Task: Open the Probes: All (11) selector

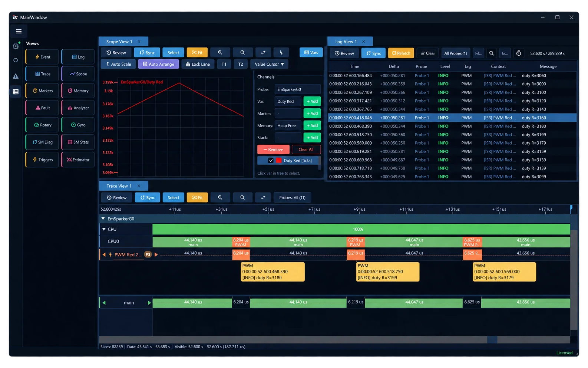Action: point(292,198)
